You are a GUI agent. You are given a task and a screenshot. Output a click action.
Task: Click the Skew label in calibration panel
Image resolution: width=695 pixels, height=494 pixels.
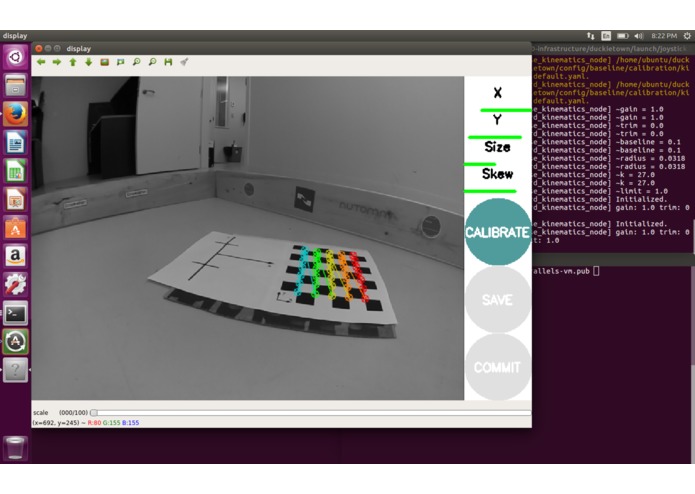point(497,174)
